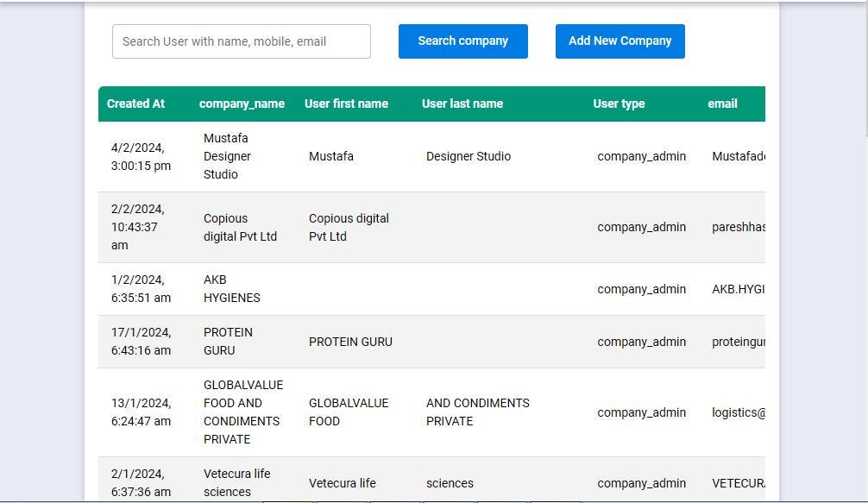Image resolution: width=868 pixels, height=503 pixels.
Task: Select the Designer Studio last name cell
Action: (x=469, y=156)
